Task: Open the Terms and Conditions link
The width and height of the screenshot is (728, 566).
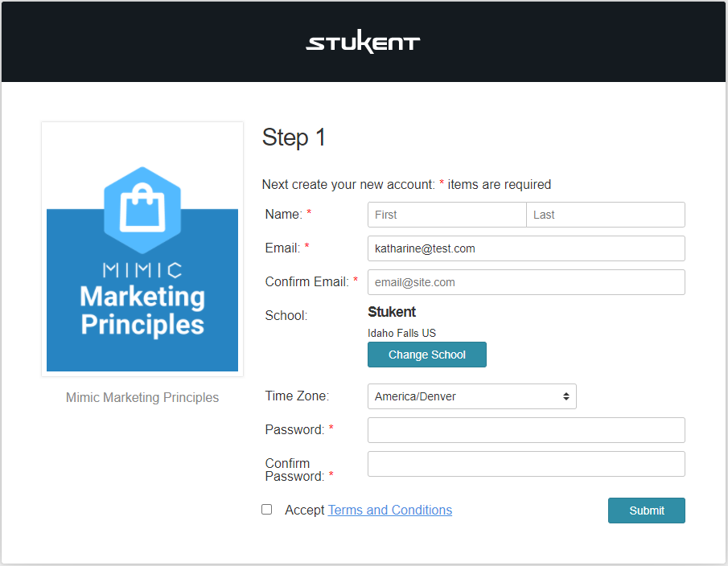Action: [x=390, y=511]
